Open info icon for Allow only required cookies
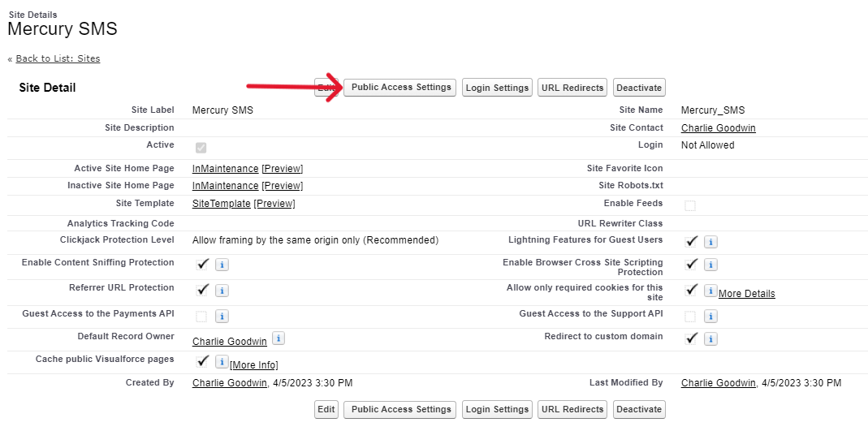Image resolution: width=868 pixels, height=431 pixels. tap(710, 291)
